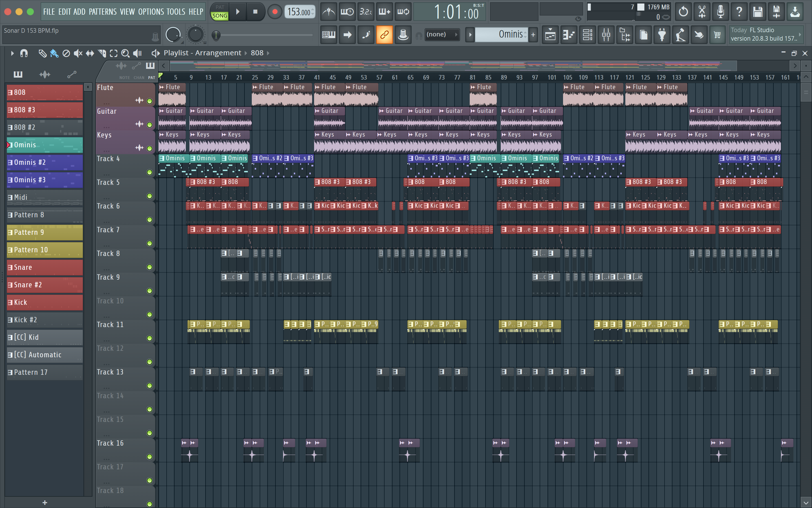The image size is (812, 508).
Task: Add new pattern with plus button
Action: click(533, 35)
